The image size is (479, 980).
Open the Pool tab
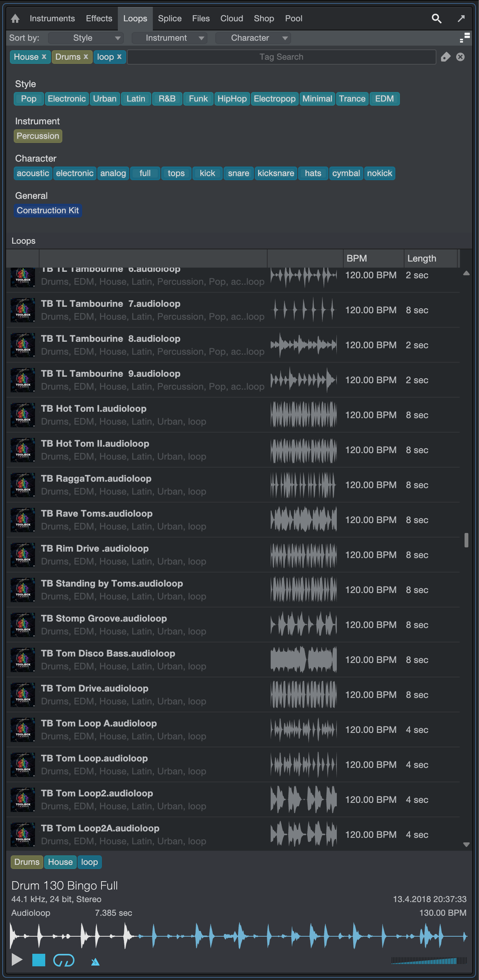point(294,18)
